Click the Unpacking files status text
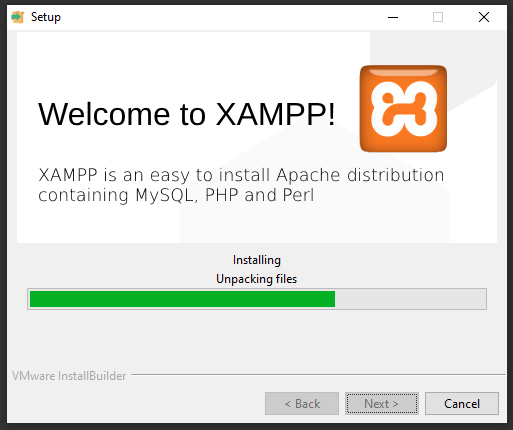 point(256,279)
